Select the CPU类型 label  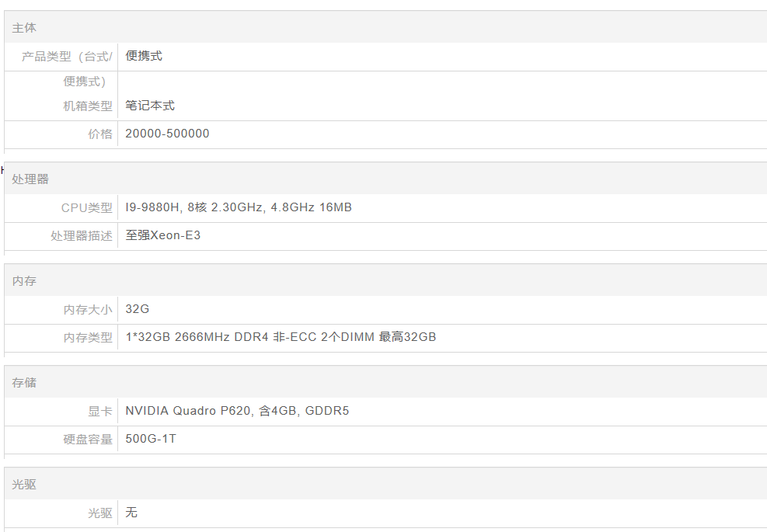click(87, 208)
